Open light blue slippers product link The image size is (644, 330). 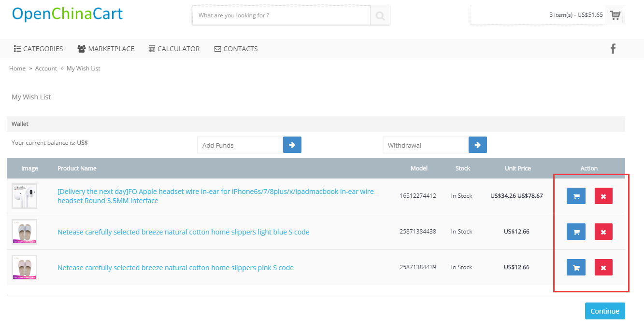[184, 232]
